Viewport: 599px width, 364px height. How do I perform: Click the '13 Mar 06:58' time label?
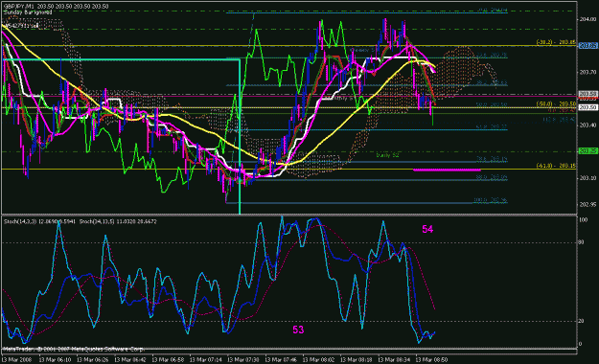[x=168, y=360]
